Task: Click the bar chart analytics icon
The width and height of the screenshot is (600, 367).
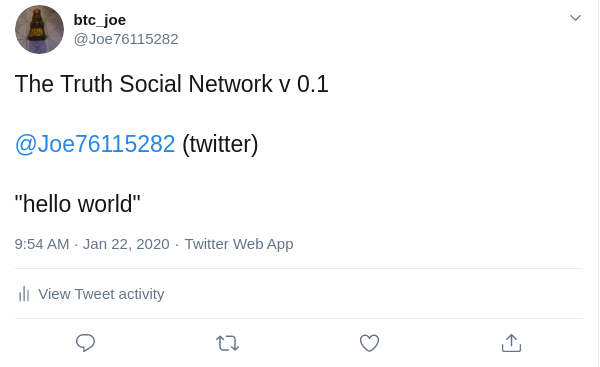Action: (x=24, y=294)
